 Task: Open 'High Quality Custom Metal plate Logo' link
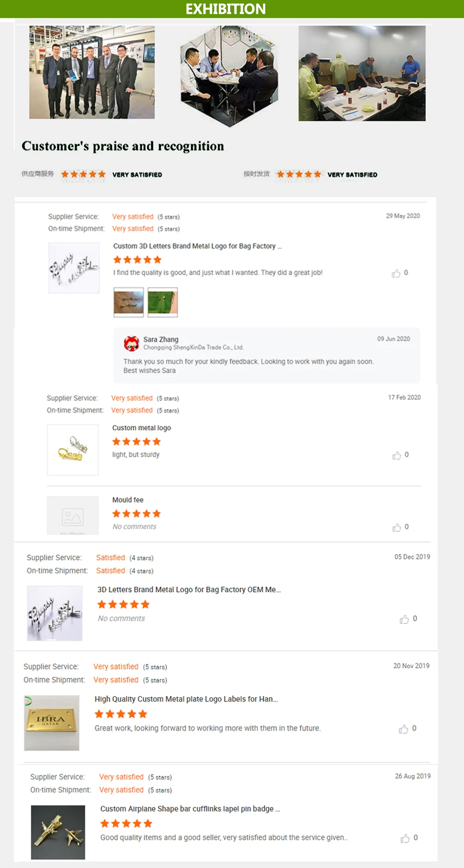click(186, 699)
